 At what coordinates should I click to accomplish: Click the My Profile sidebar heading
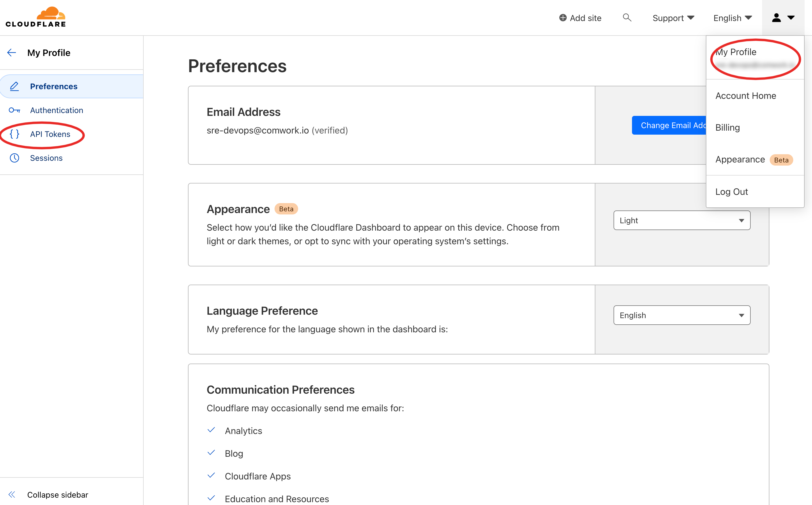point(49,53)
